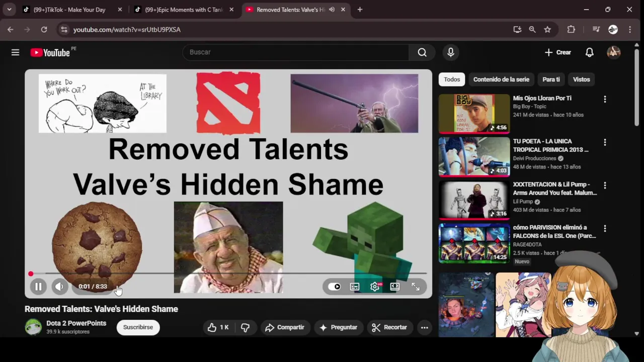This screenshot has height=362, width=644.
Task: Focus the Buscar search field
Action: click(296, 52)
